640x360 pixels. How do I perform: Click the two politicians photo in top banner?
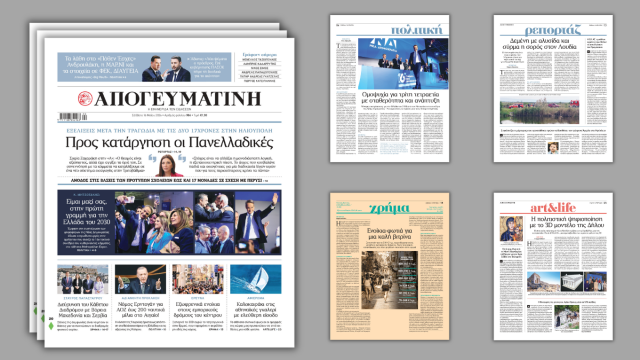click(167, 68)
